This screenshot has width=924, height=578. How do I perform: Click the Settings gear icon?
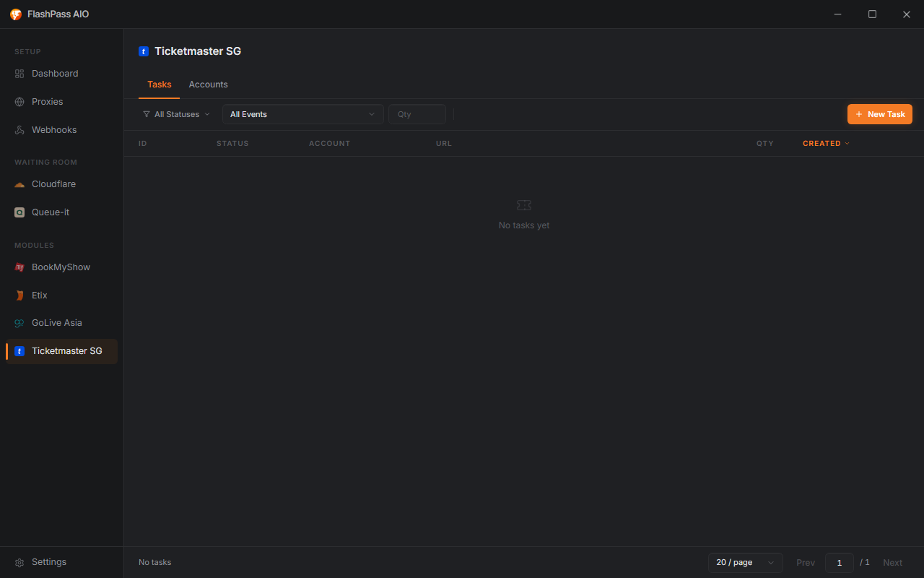click(x=19, y=562)
